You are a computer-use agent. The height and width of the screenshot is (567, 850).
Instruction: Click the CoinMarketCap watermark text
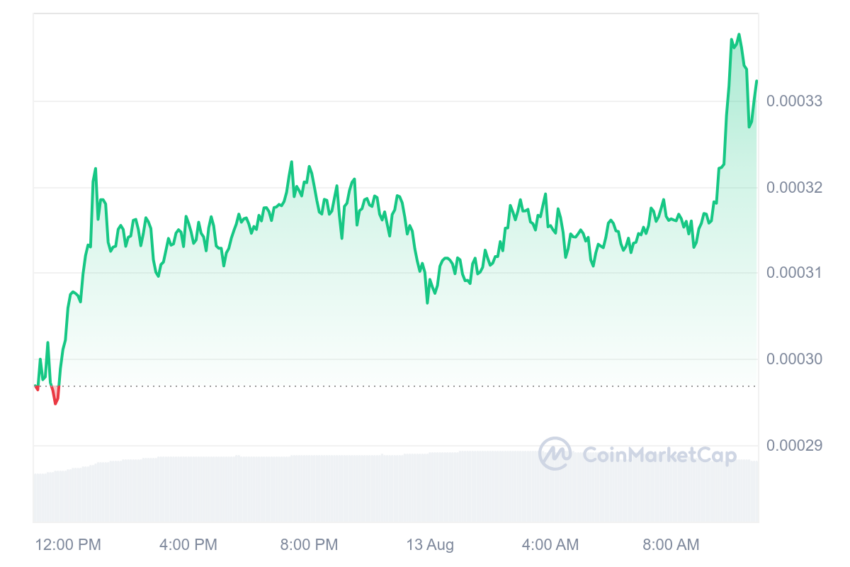659,455
